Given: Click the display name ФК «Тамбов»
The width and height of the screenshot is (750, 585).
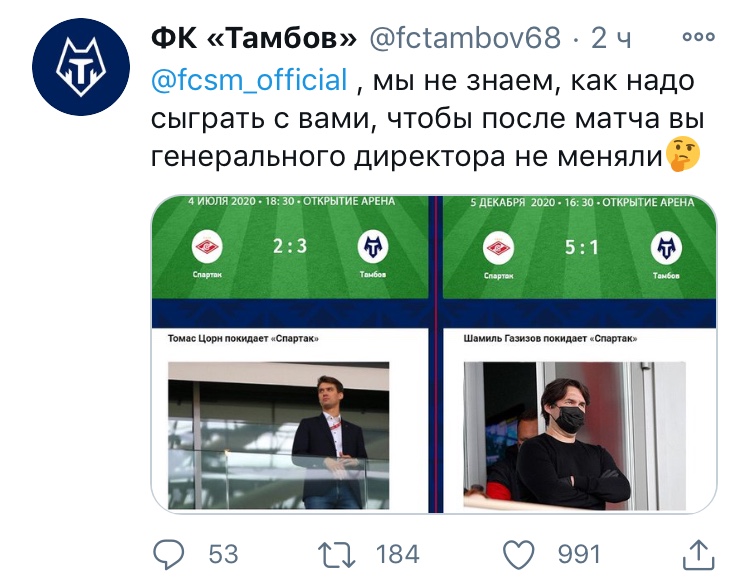Looking at the screenshot, I should click(x=254, y=39).
